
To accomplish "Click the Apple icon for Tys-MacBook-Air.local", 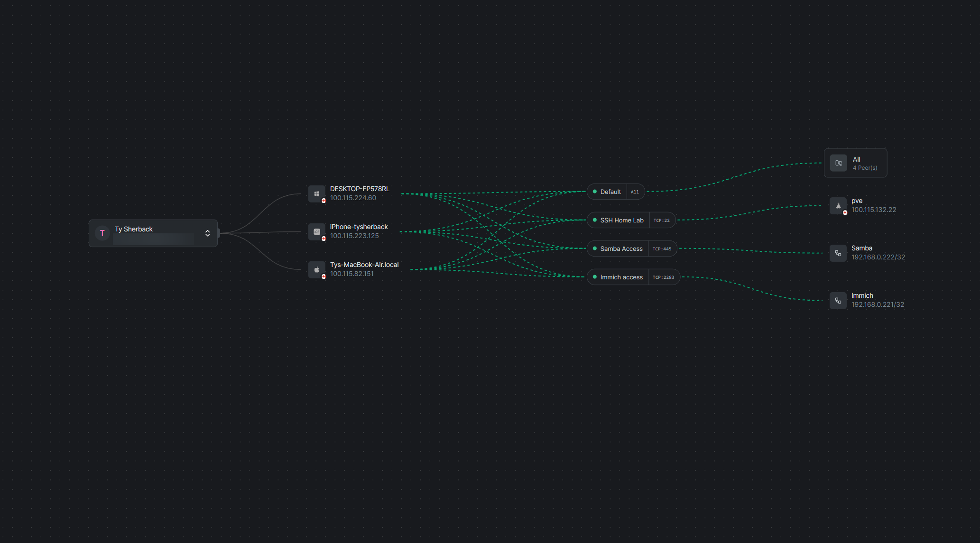I will pyautogui.click(x=316, y=269).
